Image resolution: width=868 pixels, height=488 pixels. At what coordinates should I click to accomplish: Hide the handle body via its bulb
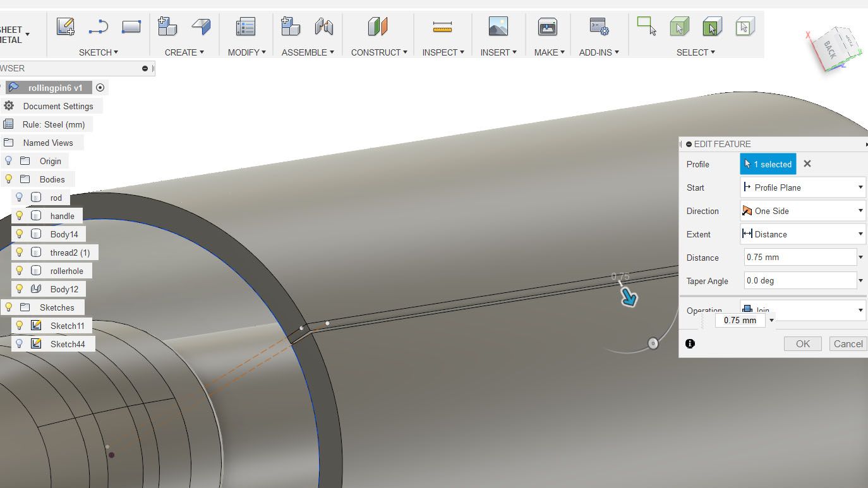(20, 216)
